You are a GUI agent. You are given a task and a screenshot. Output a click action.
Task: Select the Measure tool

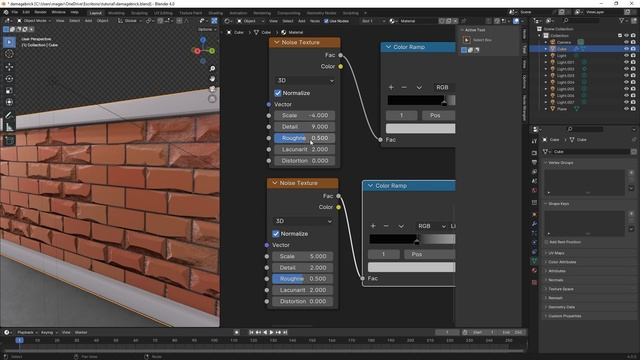point(9,127)
